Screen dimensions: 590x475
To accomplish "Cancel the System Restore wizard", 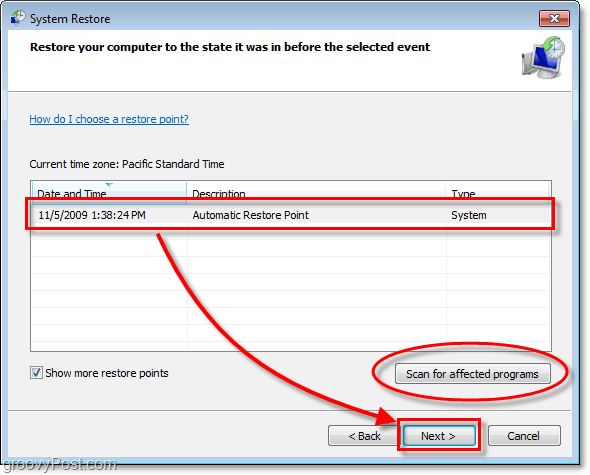I will (x=524, y=436).
